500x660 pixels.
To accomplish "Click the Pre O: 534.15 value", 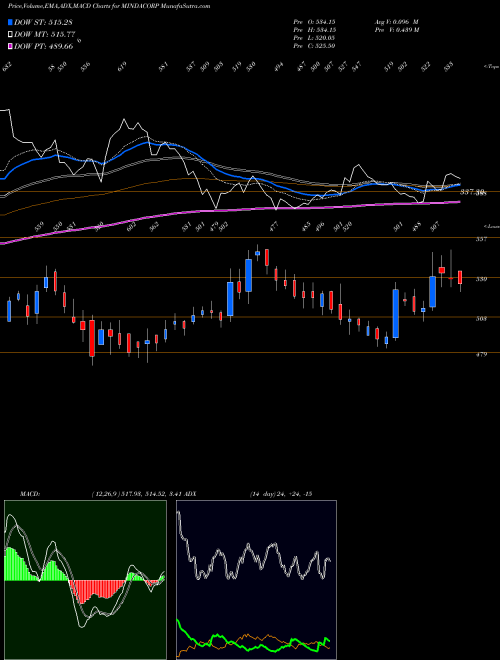I will 314,22.
